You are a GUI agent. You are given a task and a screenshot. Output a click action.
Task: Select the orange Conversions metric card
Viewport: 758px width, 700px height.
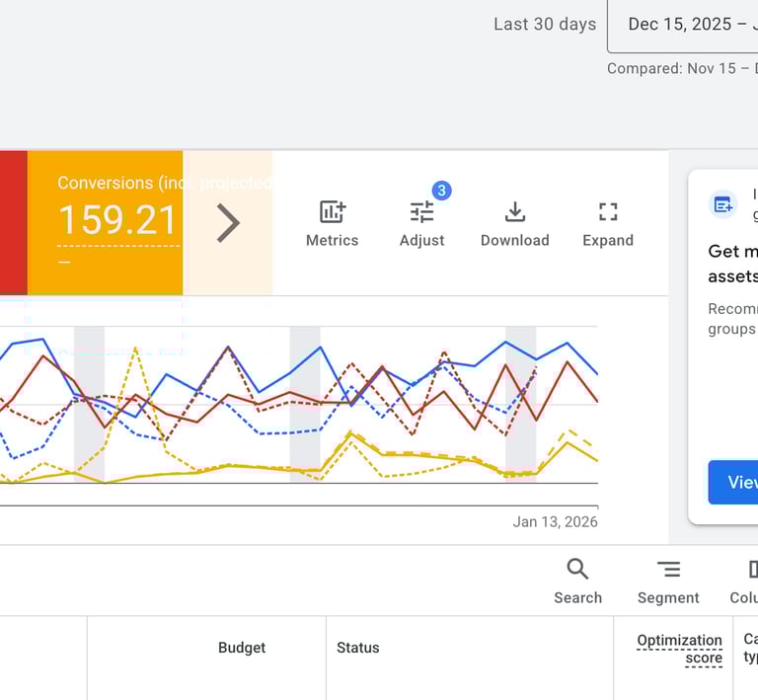click(x=105, y=223)
